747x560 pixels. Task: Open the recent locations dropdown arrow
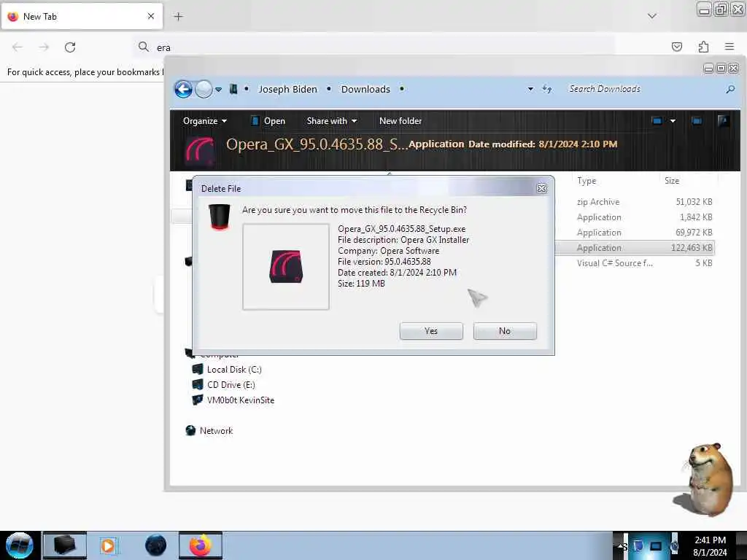[219, 90]
